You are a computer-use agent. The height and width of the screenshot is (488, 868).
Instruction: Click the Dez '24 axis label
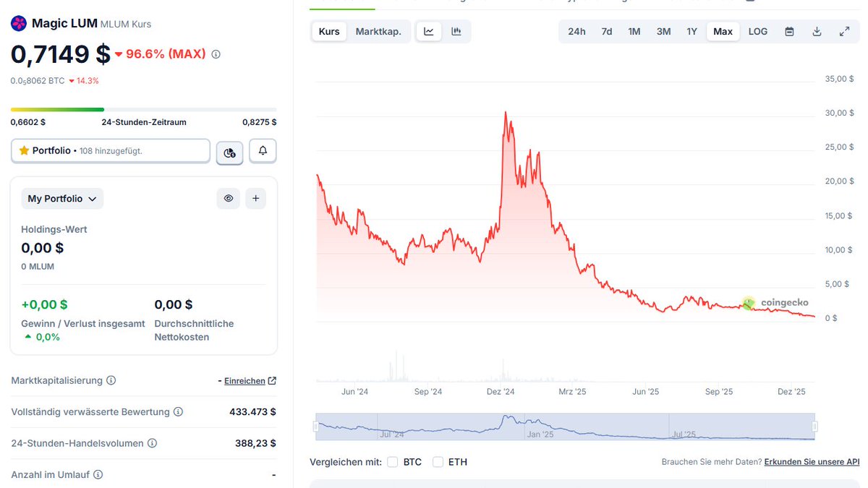pos(501,392)
